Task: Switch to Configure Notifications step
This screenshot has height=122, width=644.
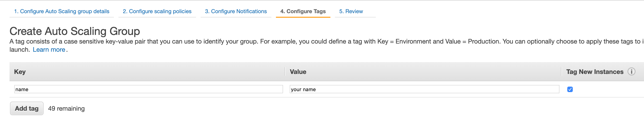Action: click(236, 11)
